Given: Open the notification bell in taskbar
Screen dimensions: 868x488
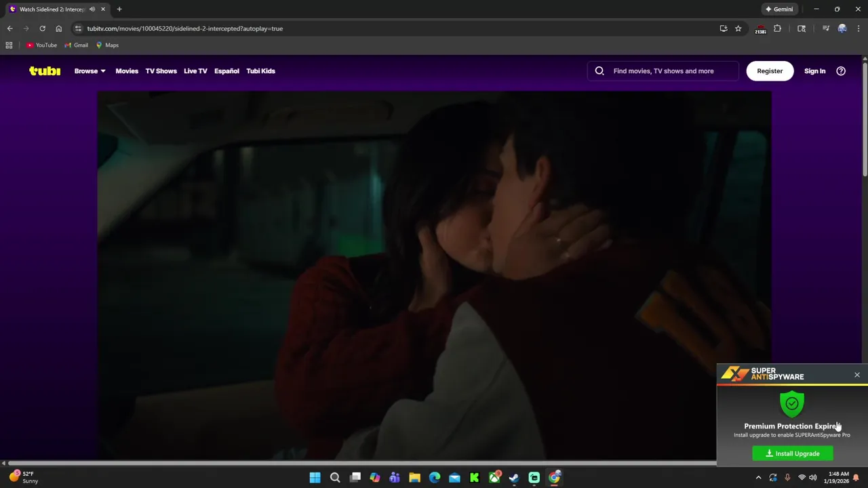Looking at the screenshot, I should pyautogui.click(x=856, y=478).
